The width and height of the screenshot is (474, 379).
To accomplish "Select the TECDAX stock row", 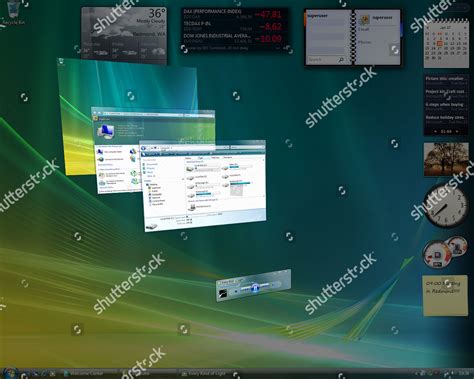I will tap(233, 26).
